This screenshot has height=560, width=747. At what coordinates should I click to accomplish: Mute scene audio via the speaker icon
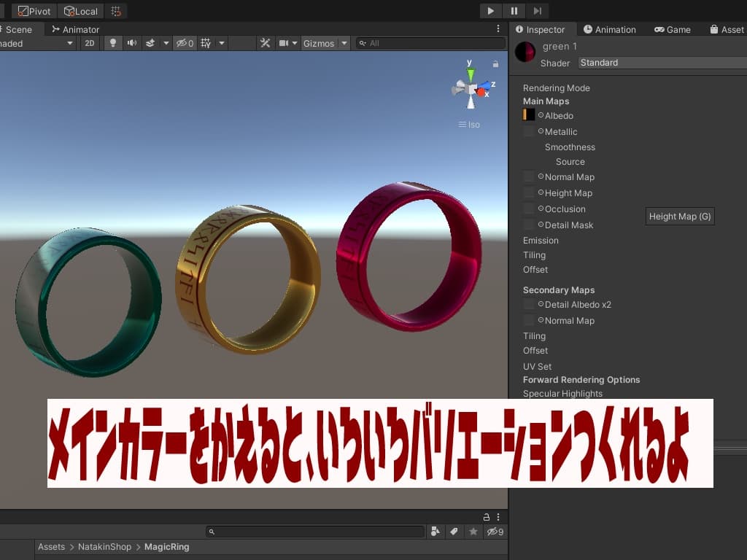pos(132,43)
